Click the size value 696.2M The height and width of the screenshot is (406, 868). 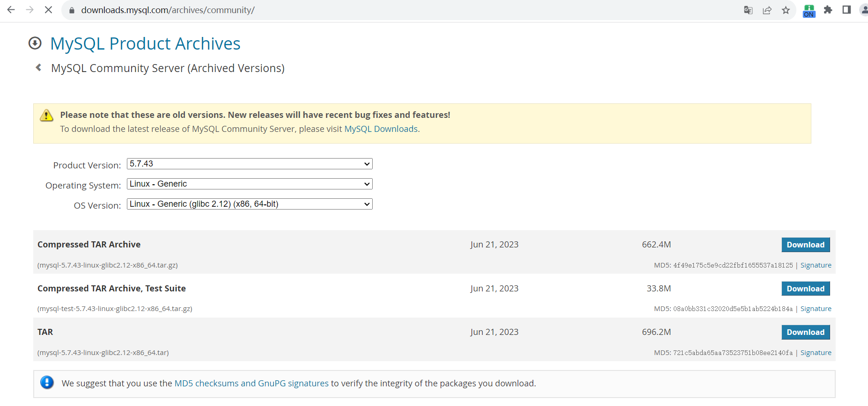[x=656, y=332]
